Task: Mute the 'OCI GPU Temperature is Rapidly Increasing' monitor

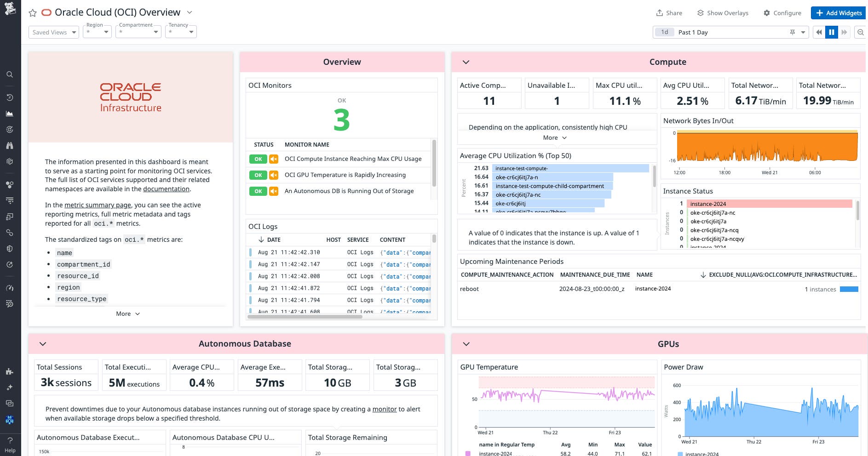Action: click(x=273, y=175)
